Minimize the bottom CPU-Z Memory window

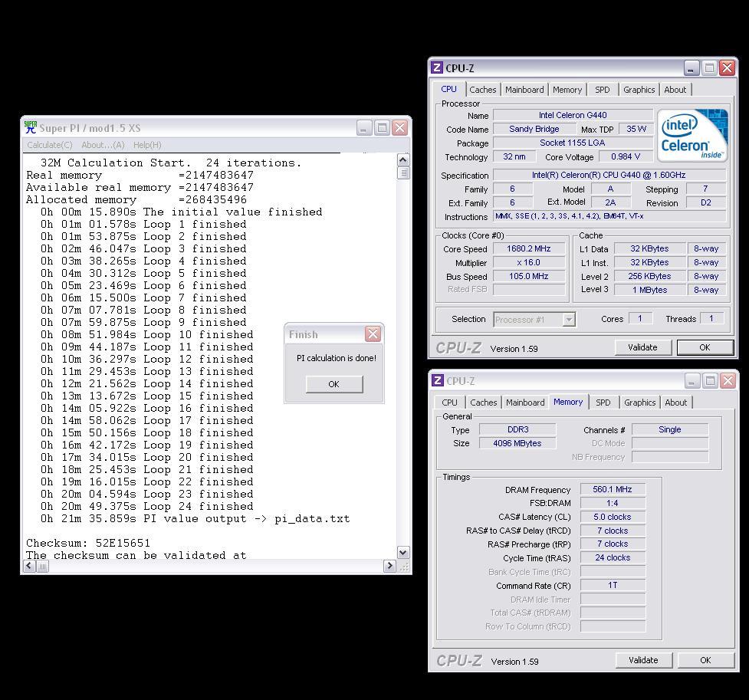pyautogui.click(x=692, y=380)
